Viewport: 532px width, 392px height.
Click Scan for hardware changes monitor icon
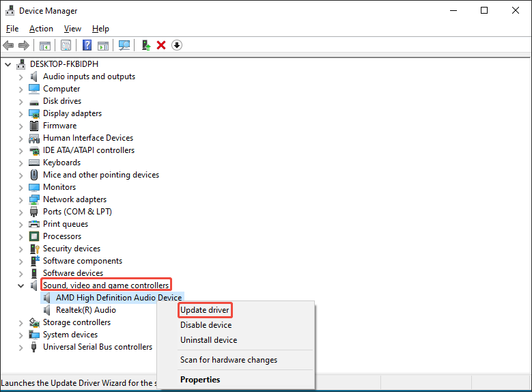tap(124, 45)
